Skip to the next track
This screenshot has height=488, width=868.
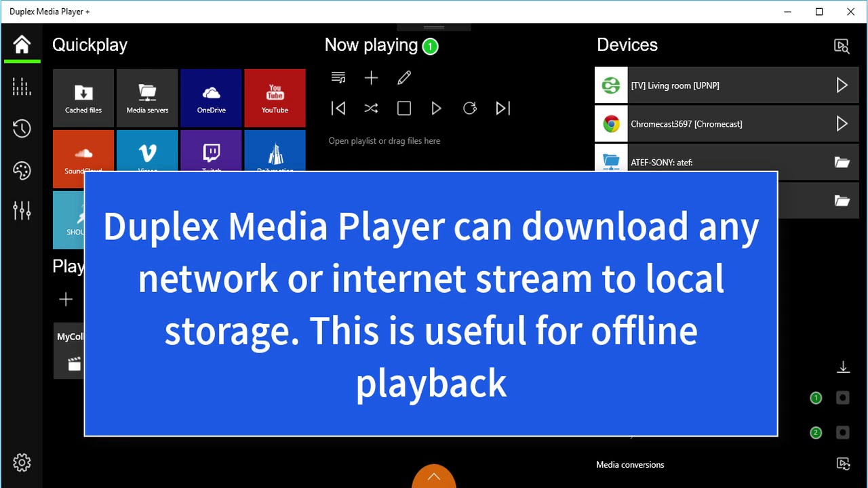tap(502, 108)
